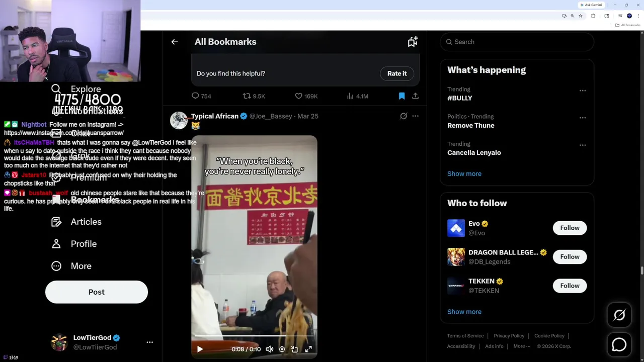
Task: Open Chrome extensions puzzle icon
Action: [x=593, y=16]
